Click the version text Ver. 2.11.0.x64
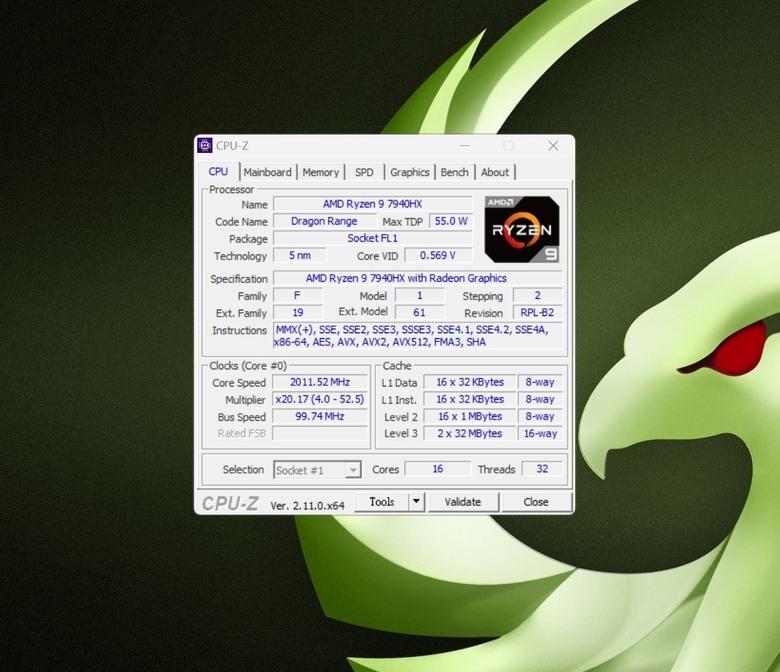The width and height of the screenshot is (780, 672). click(307, 505)
